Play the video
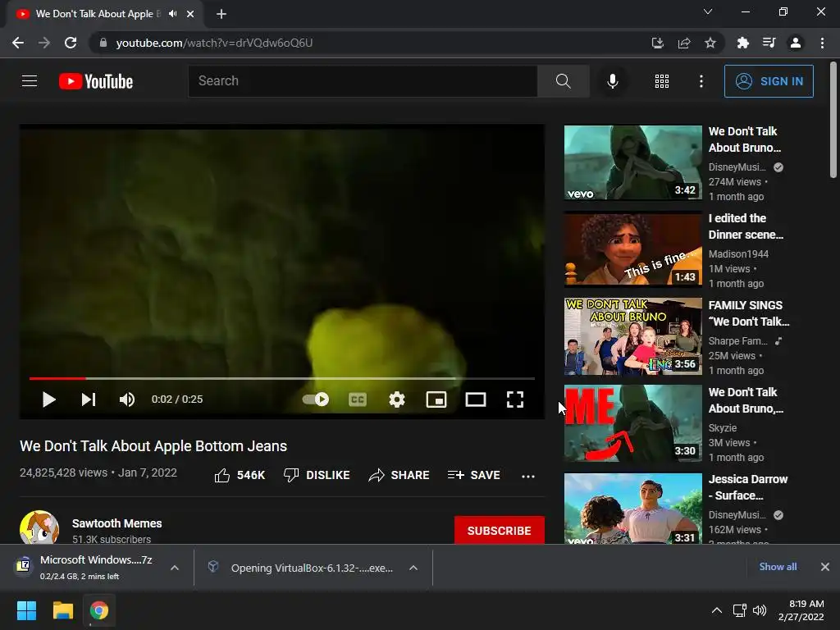 pos(48,399)
